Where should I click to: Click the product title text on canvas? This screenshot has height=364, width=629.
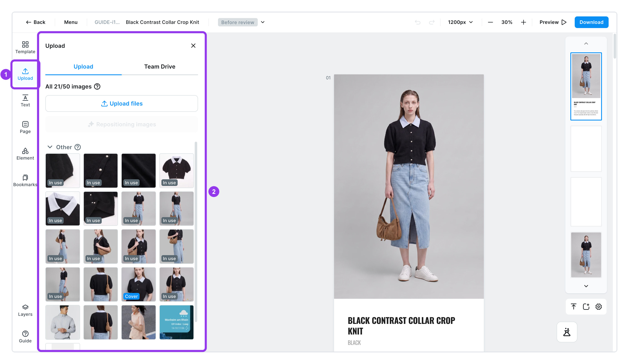click(401, 326)
